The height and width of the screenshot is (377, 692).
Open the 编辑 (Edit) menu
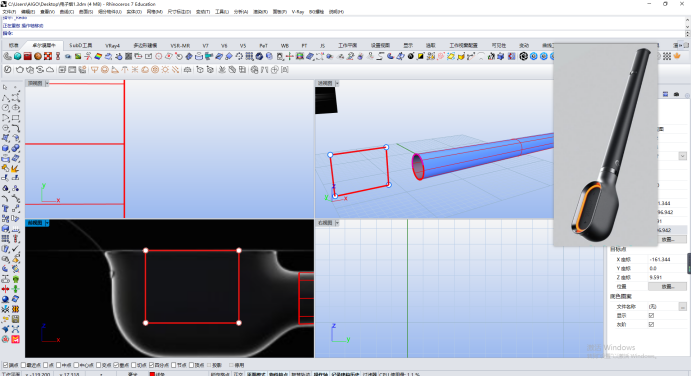[28, 12]
